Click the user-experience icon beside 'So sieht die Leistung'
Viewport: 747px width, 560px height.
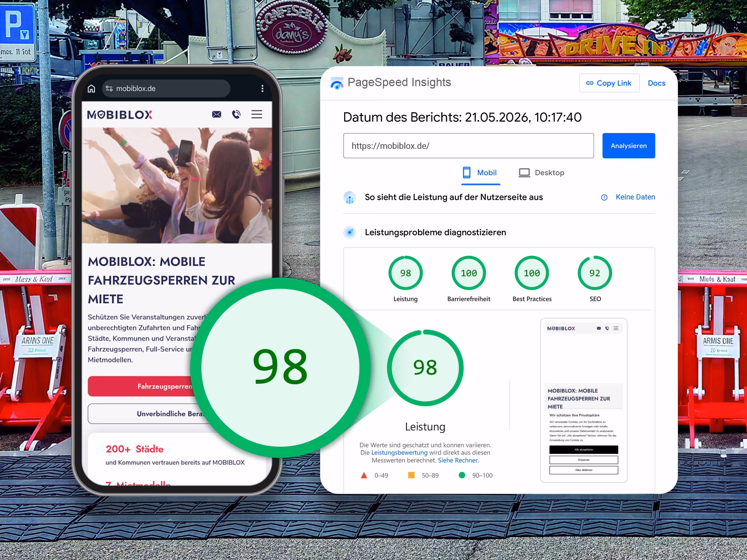point(349,198)
